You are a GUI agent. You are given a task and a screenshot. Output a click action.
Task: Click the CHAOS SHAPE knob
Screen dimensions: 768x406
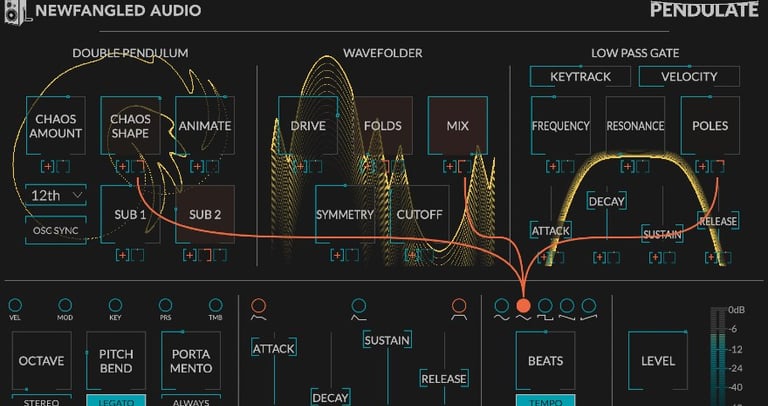[x=130, y=126]
